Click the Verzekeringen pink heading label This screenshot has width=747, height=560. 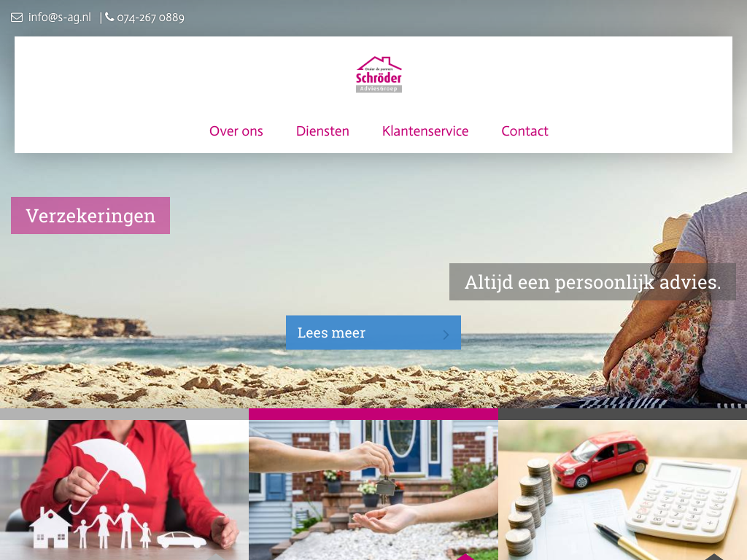(x=90, y=215)
